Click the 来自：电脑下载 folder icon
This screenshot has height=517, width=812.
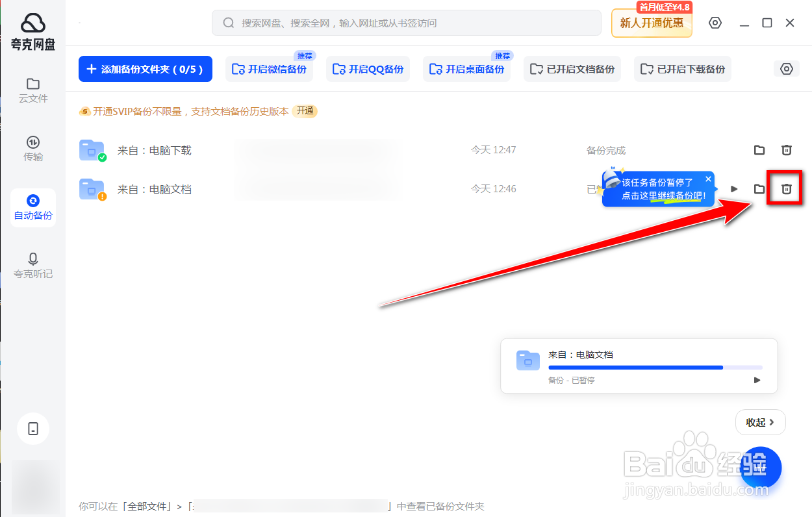click(92, 150)
